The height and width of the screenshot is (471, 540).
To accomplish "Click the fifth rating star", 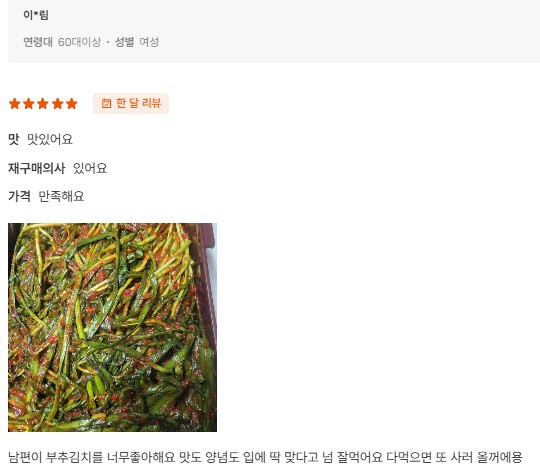I will pos(72,103).
